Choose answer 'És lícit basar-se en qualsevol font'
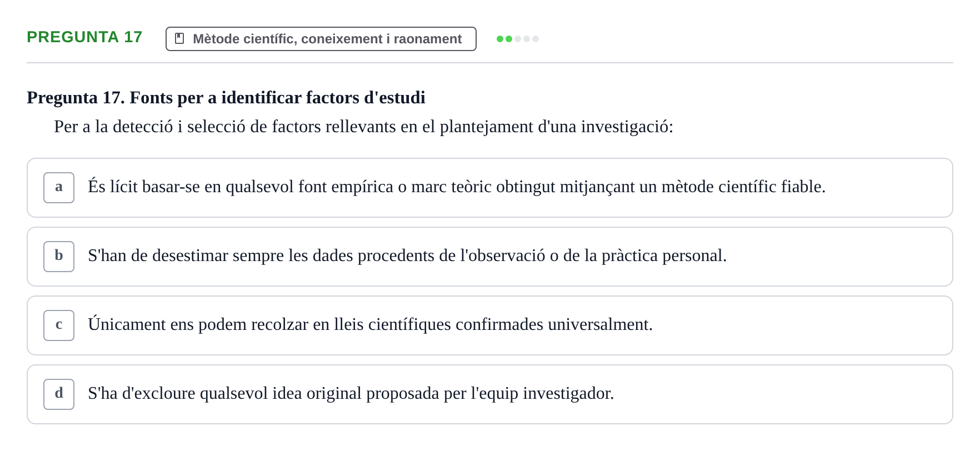 [x=489, y=188]
